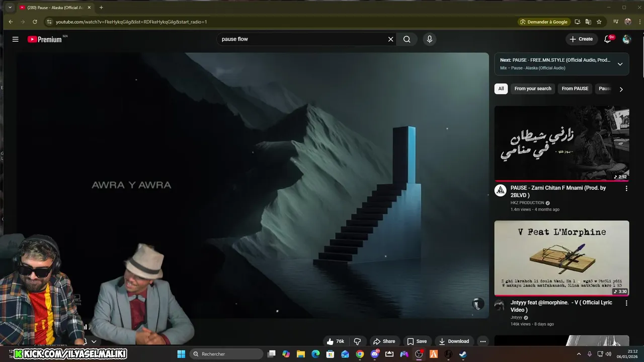This screenshot has width=644, height=362.
Task: Open more actions under the video
Action: 483,341
